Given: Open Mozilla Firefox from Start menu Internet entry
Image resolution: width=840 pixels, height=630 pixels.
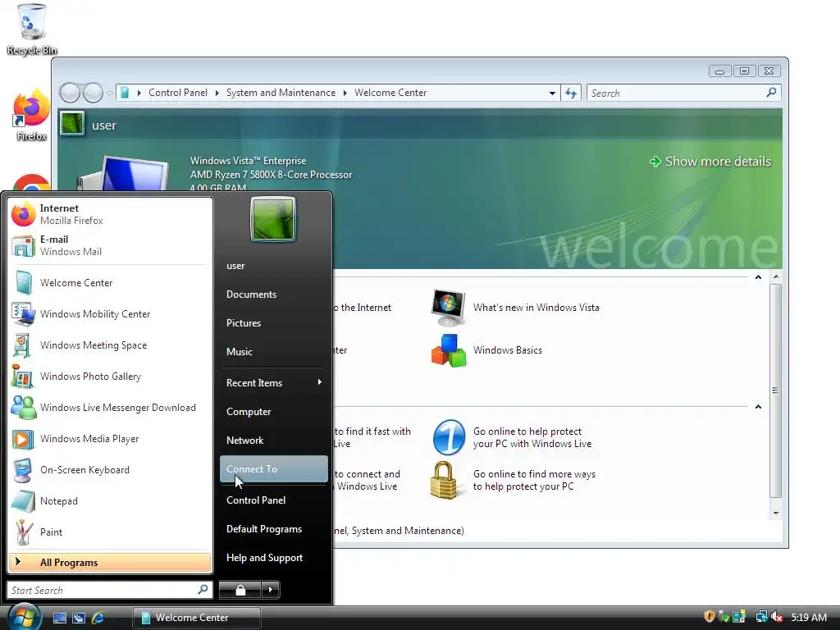Looking at the screenshot, I should 110,214.
